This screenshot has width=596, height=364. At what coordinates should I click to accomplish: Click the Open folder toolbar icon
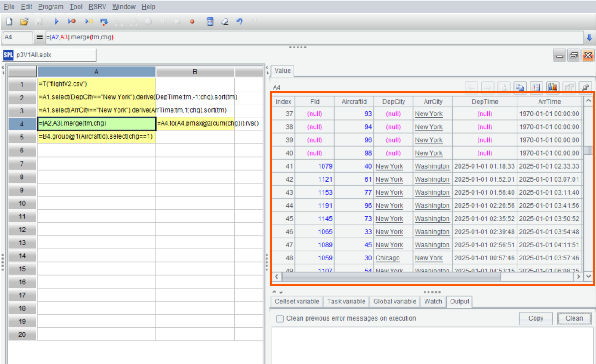click(x=24, y=22)
